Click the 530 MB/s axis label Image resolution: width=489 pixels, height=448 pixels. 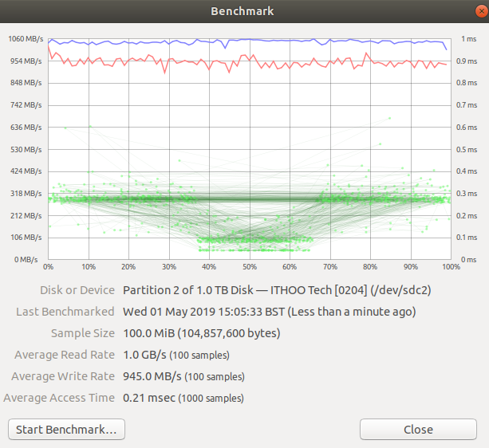(26, 150)
